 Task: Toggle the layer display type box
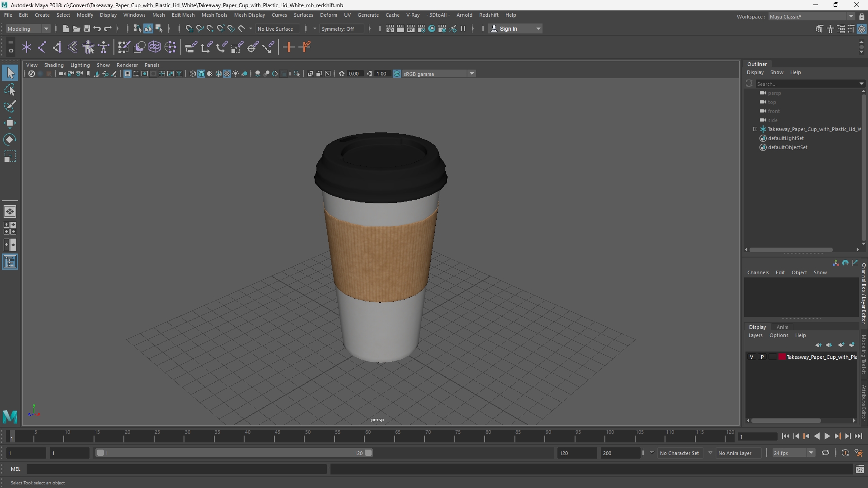point(773,357)
